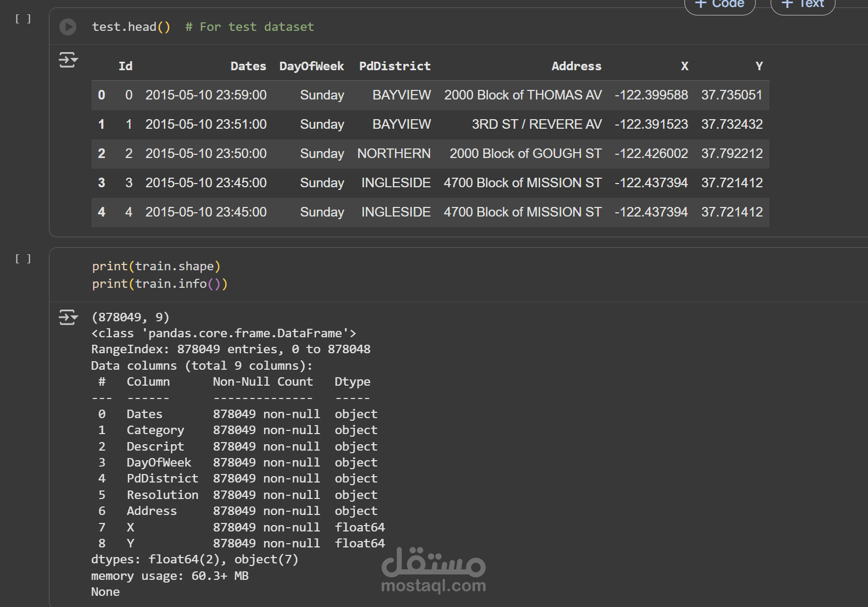Image resolution: width=868 pixels, height=607 pixels.
Task: Toggle output options for the test.head() table
Action: click(x=68, y=60)
